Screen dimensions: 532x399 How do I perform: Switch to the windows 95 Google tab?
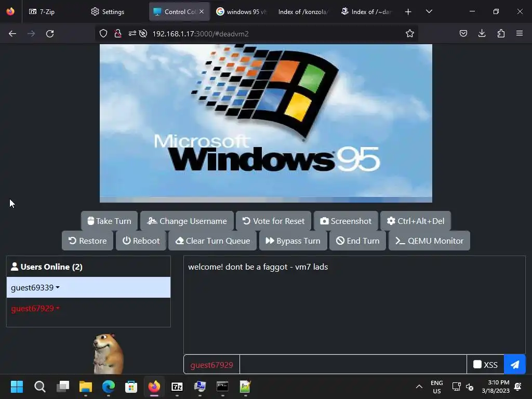pos(242,11)
